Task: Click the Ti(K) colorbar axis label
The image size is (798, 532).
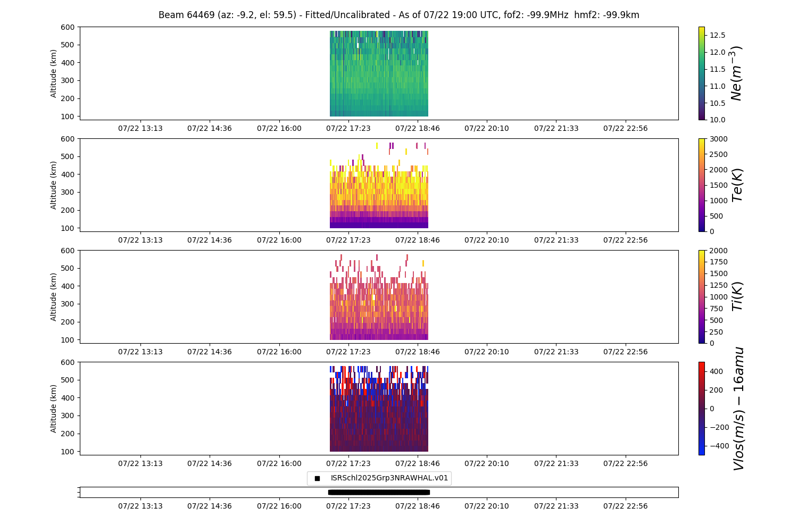Action: coord(737,297)
